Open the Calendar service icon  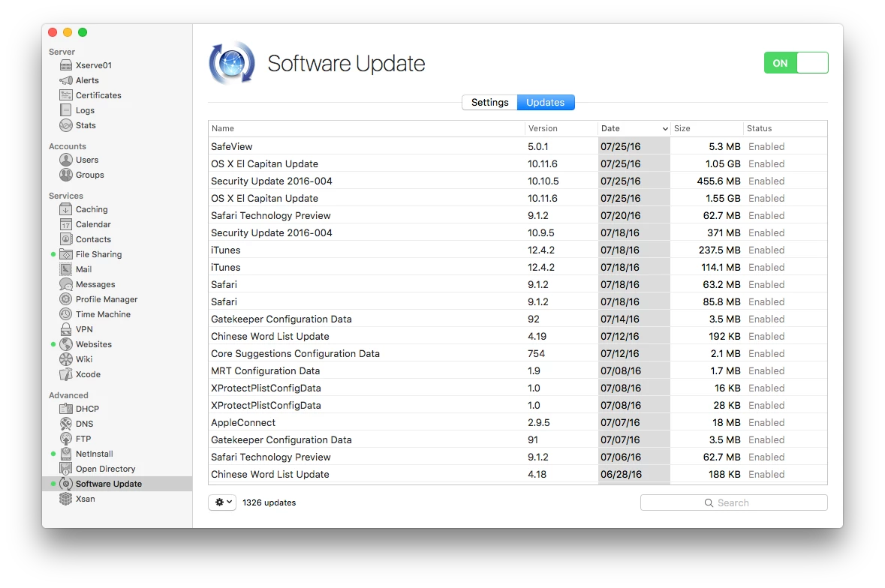[x=66, y=224]
